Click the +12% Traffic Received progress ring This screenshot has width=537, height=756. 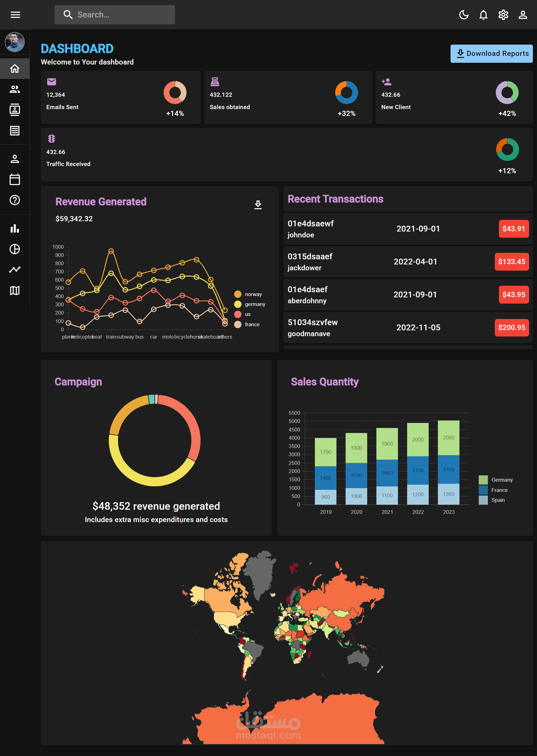507,150
